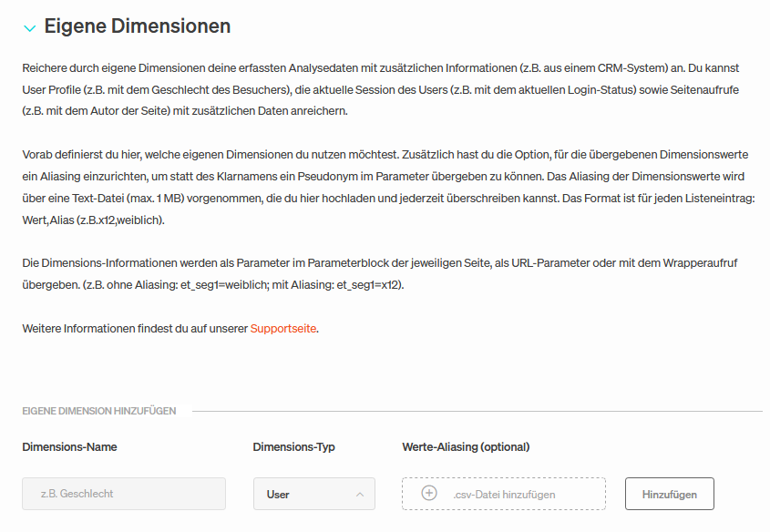Screen dimensions: 770x532
Task: Open the Supportseite link
Action: coord(283,328)
